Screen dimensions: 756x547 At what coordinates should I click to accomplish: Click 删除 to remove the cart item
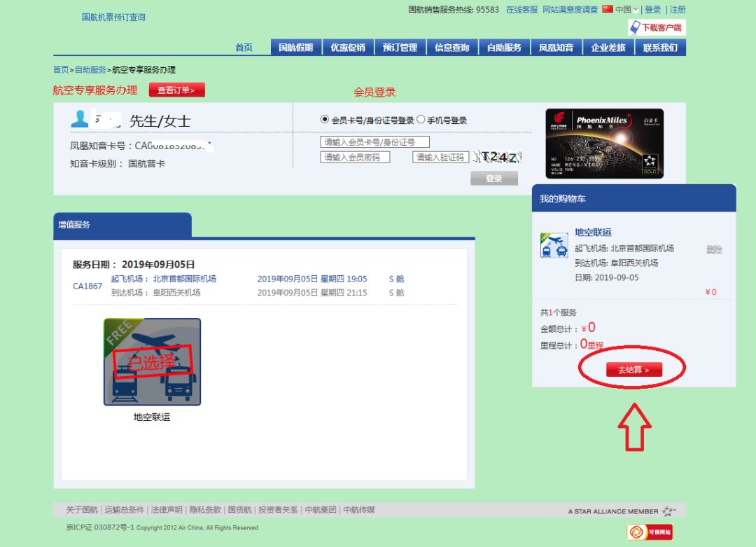pyautogui.click(x=713, y=249)
